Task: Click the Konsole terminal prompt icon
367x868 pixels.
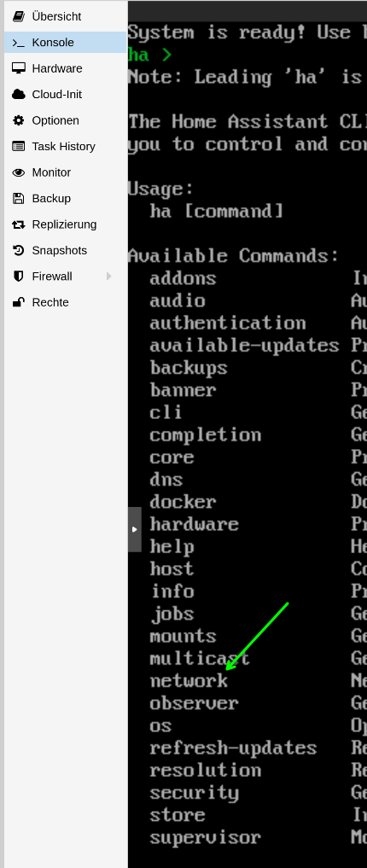Action: point(18,43)
